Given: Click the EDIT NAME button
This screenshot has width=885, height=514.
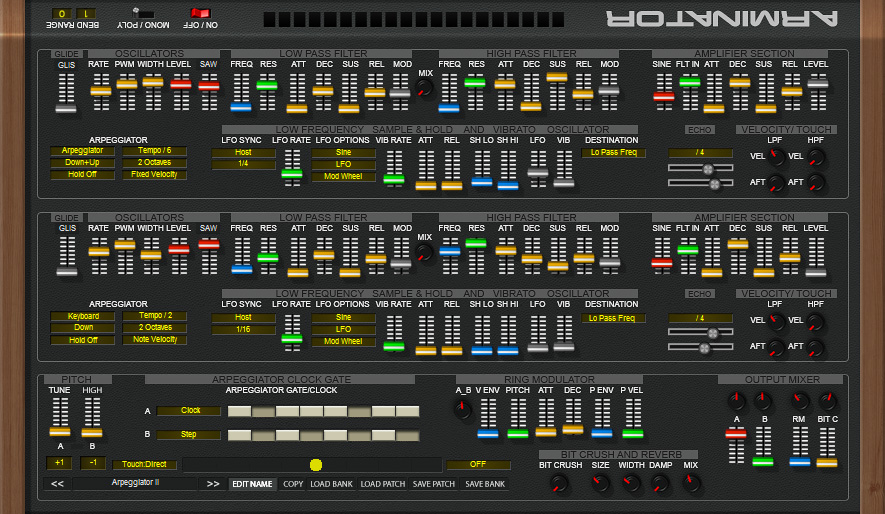Looking at the screenshot, I should (252, 484).
